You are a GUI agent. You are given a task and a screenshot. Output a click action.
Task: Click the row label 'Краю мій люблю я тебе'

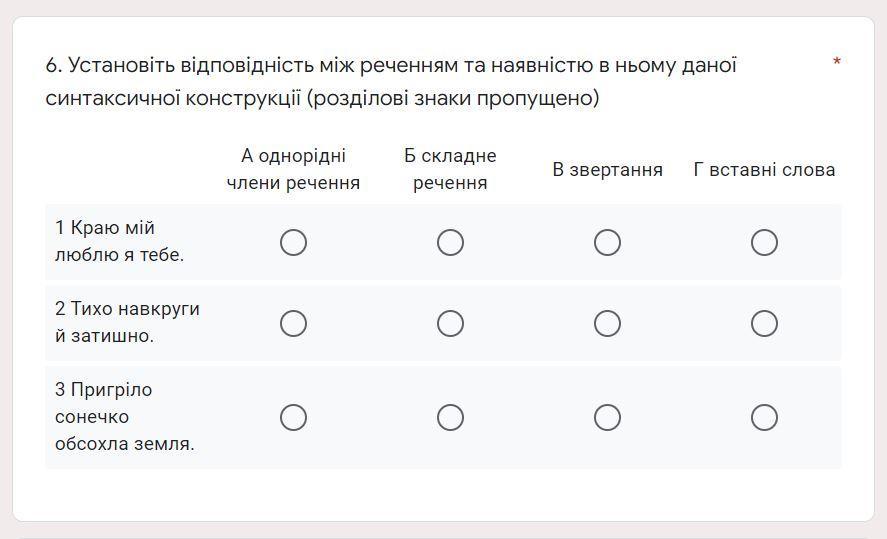(119, 241)
